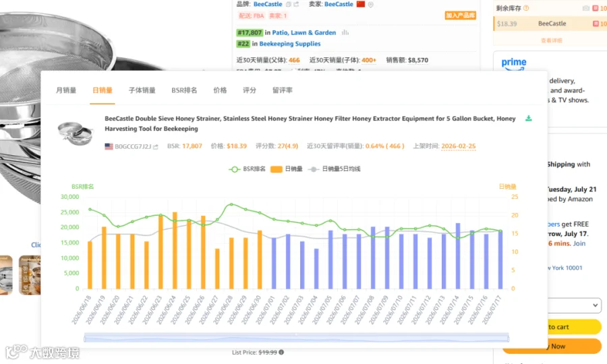Click the chart date range zoom slider
The image size is (607, 364).
[296, 339]
